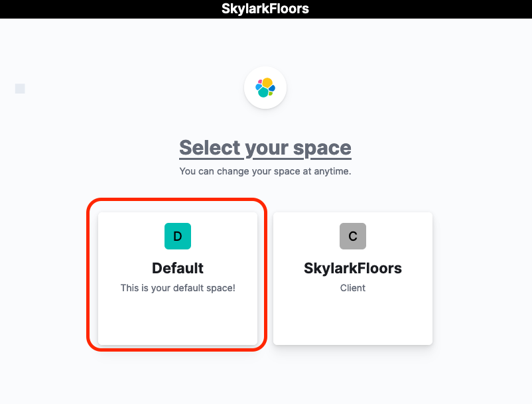Click the "Client" label text

click(x=352, y=288)
